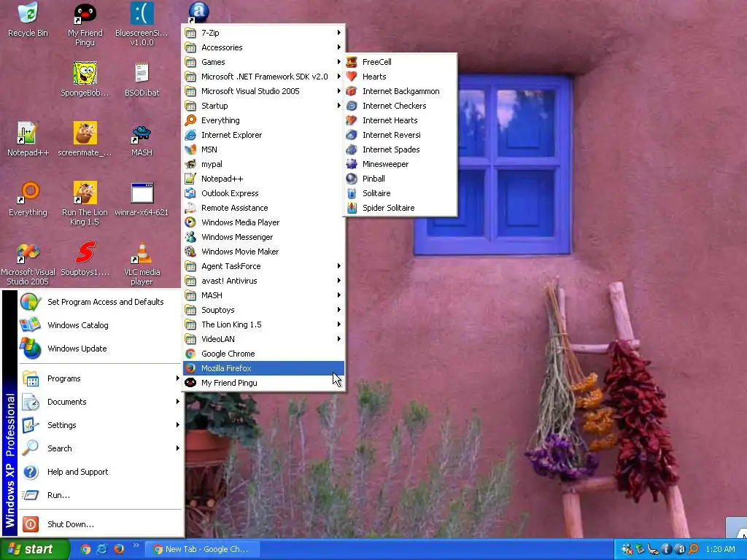The height and width of the screenshot is (560, 747).
Task: Select the screenmate_ desktop icon
Action: [85, 139]
